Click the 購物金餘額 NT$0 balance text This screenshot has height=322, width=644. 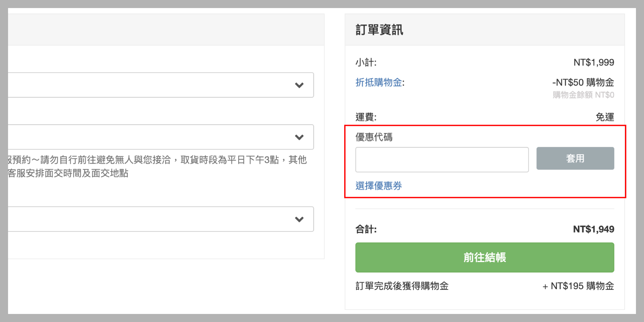583,95
